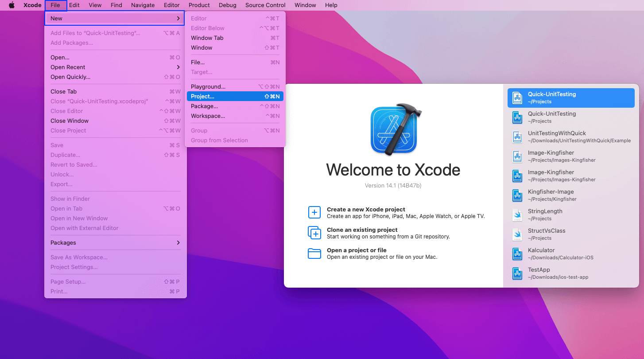644x359 pixels.
Task: Click the folder icon for opening a project
Action: [x=314, y=253]
